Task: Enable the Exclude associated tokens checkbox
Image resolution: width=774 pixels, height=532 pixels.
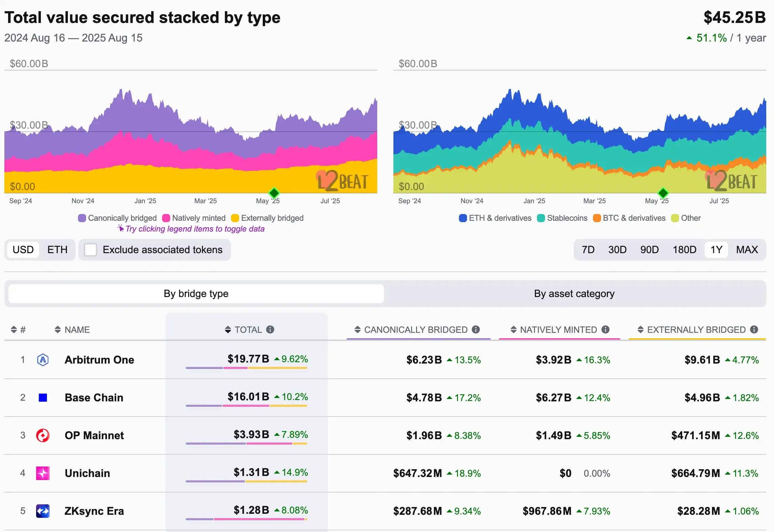Action: coord(90,250)
